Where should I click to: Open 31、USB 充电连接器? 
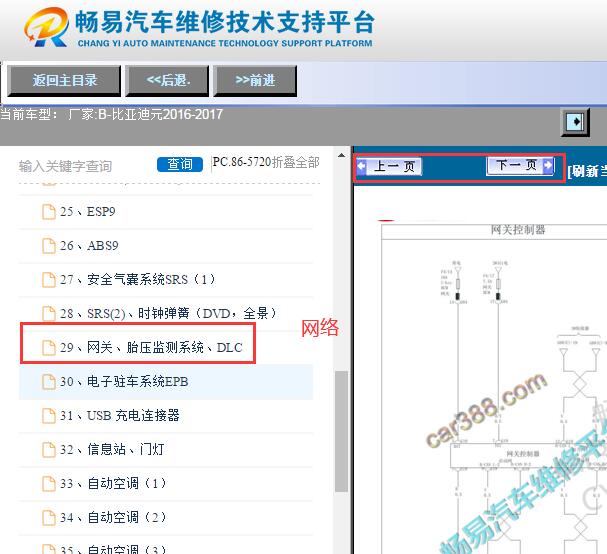click(120, 415)
